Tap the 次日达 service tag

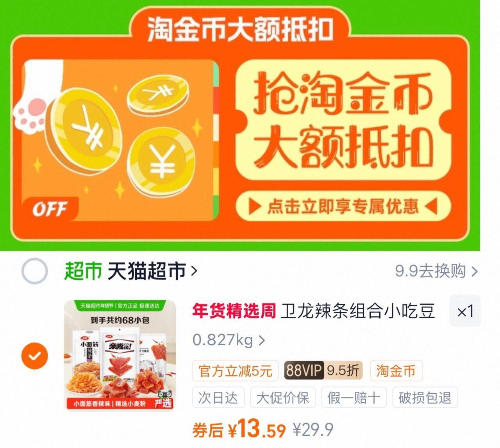[218, 398]
